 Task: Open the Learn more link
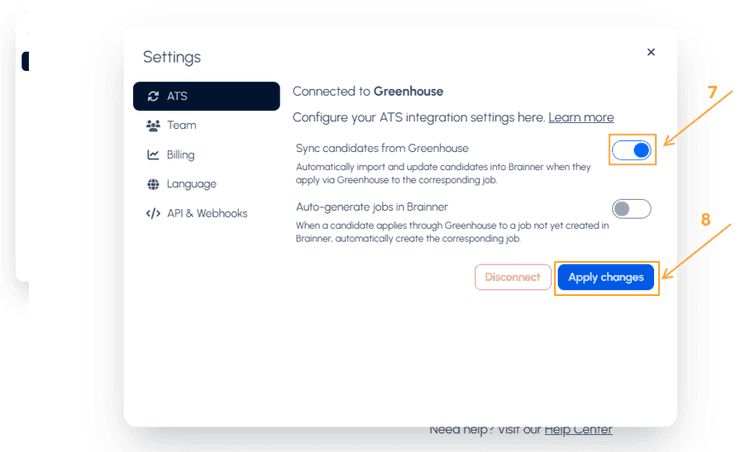point(581,118)
